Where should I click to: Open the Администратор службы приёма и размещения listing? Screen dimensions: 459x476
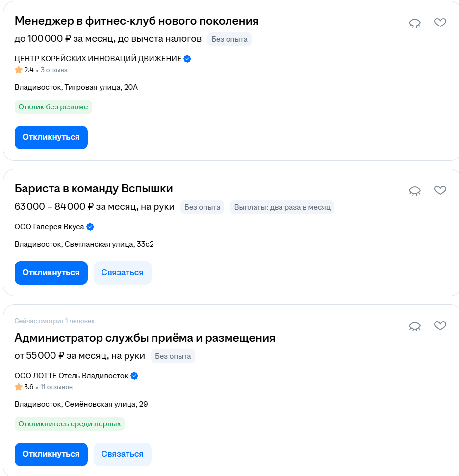tap(145, 338)
